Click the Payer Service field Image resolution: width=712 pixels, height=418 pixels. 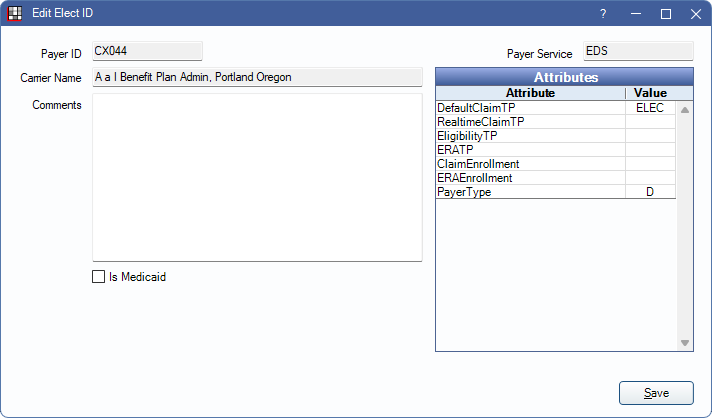point(638,51)
